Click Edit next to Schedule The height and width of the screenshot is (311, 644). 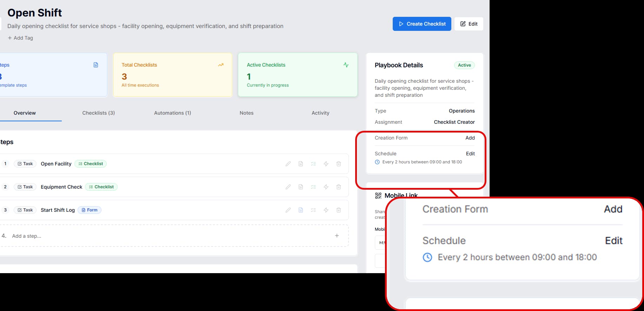[470, 154]
